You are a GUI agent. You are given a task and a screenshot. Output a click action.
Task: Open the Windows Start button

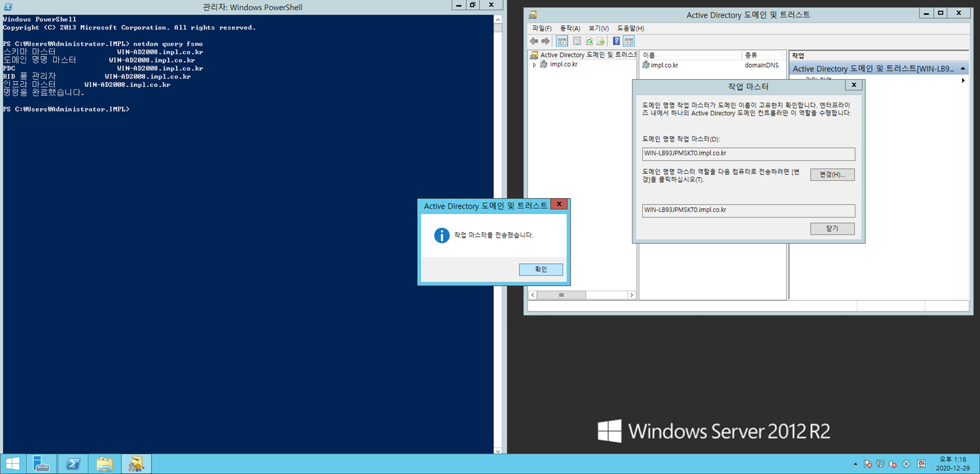coord(12,464)
